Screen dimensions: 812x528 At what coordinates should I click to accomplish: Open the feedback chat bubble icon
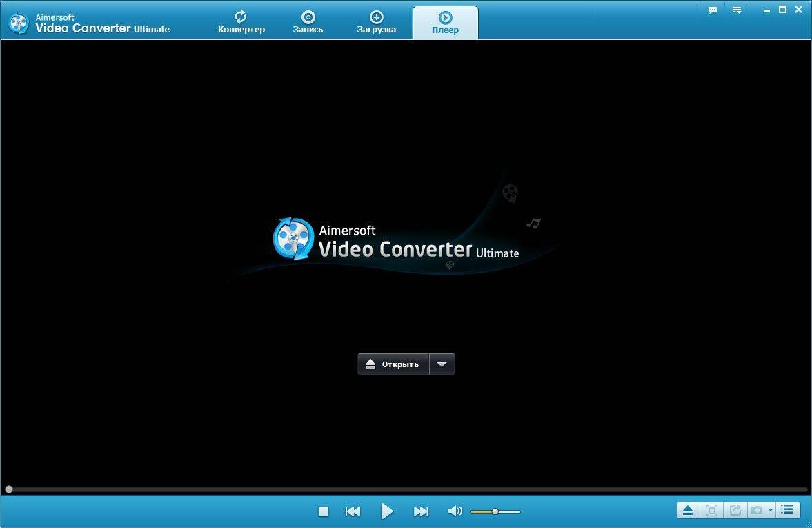tap(713, 10)
